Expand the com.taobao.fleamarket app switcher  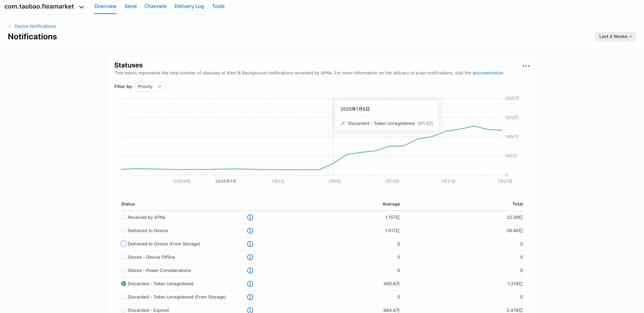[x=82, y=7]
